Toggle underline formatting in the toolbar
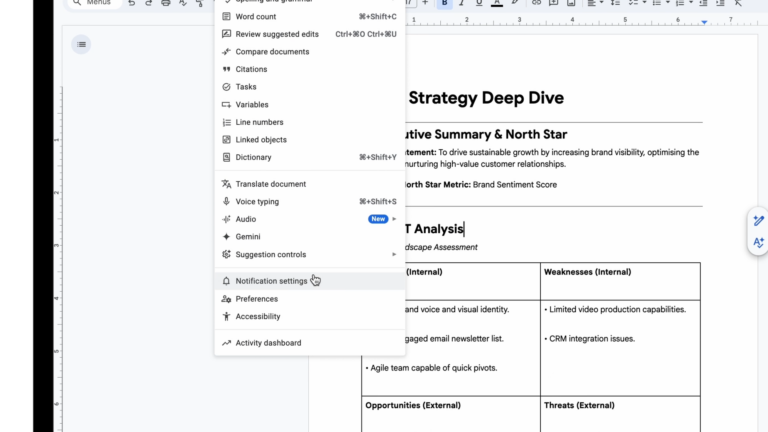This screenshot has width=768, height=432. coord(479,3)
